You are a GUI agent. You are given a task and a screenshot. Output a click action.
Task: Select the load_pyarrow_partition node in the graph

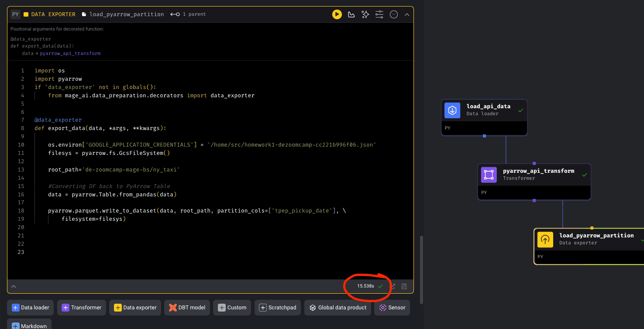coord(589,246)
